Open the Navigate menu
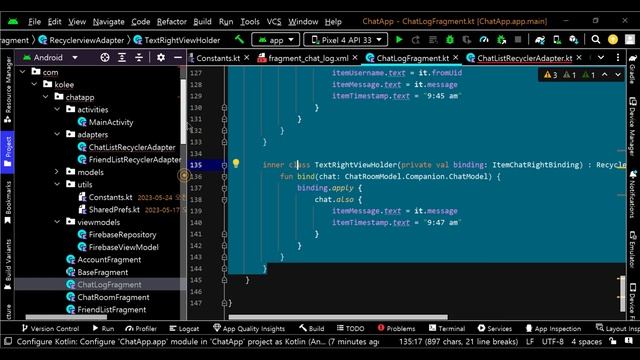The height and width of the screenshot is (360, 640). [x=109, y=22]
